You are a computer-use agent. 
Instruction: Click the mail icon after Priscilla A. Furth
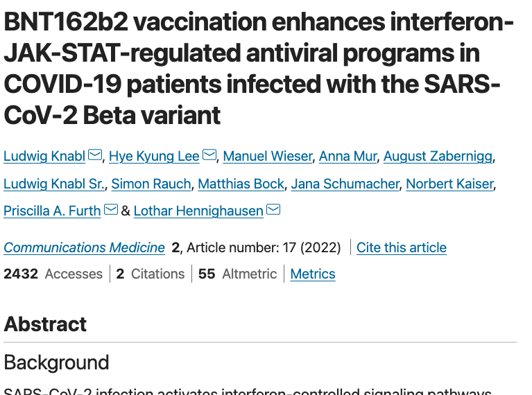pos(110,209)
